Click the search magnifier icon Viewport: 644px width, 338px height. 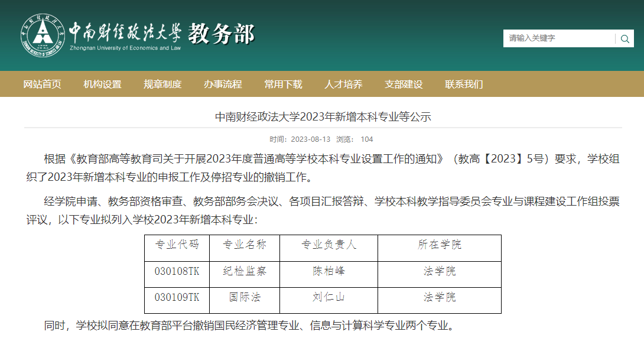625,39
